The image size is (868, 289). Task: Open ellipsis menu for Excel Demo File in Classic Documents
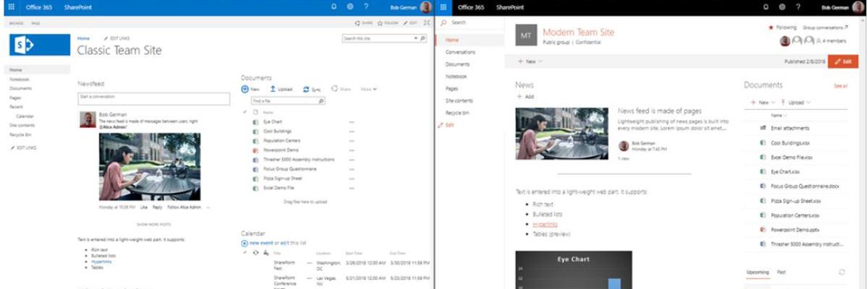(x=352, y=187)
